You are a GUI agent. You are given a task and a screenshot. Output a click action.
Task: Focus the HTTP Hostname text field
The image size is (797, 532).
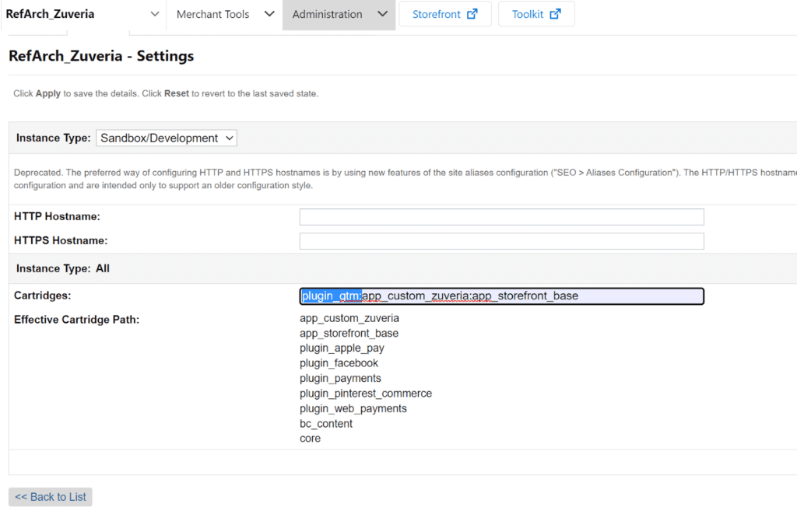coord(501,217)
